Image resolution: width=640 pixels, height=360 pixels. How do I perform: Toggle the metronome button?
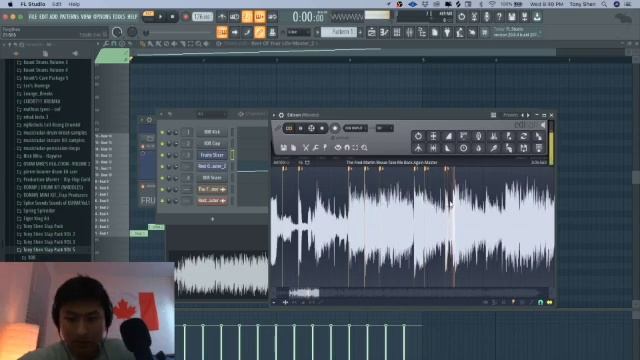coord(222,17)
